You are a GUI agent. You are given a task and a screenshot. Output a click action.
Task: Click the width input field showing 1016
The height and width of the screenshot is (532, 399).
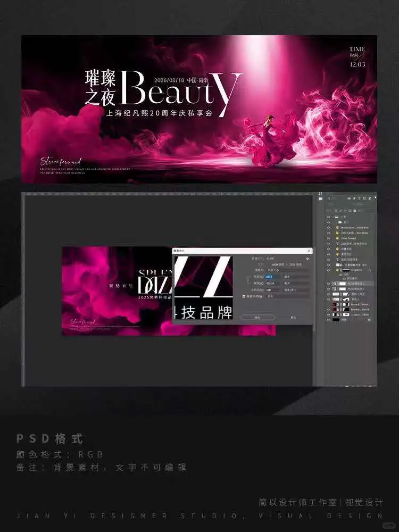[274, 277]
